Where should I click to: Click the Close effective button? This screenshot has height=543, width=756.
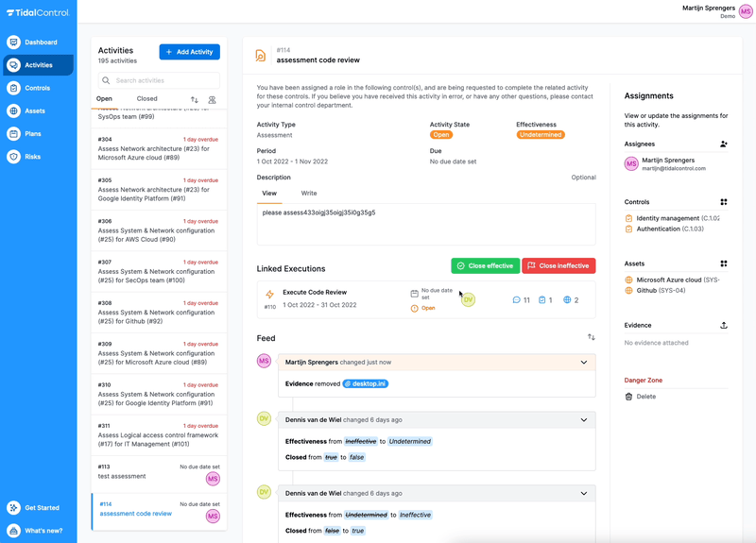point(485,266)
